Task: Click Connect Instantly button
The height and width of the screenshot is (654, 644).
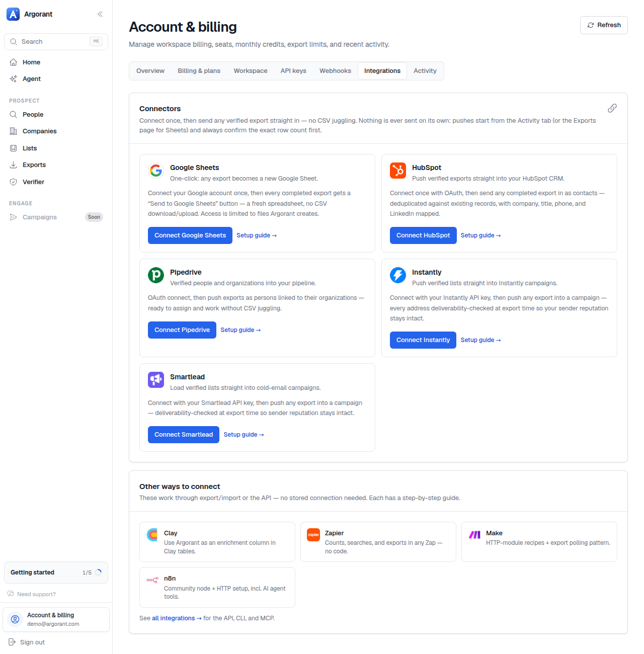Action: coord(423,340)
